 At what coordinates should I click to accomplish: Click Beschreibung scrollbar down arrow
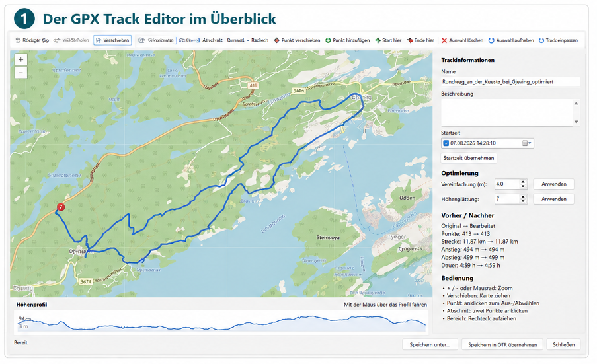(x=576, y=122)
